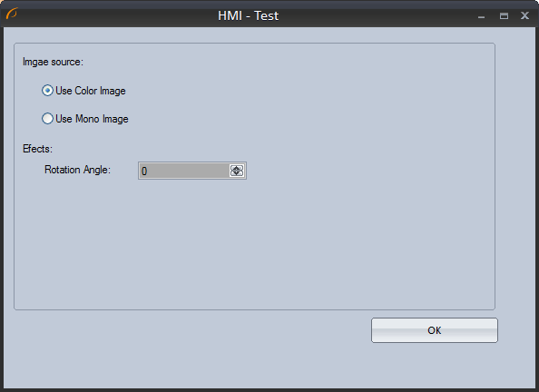The height and width of the screenshot is (392, 539).
Task: Click the "HMI - Test" title bar text
Action: (x=249, y=15)
